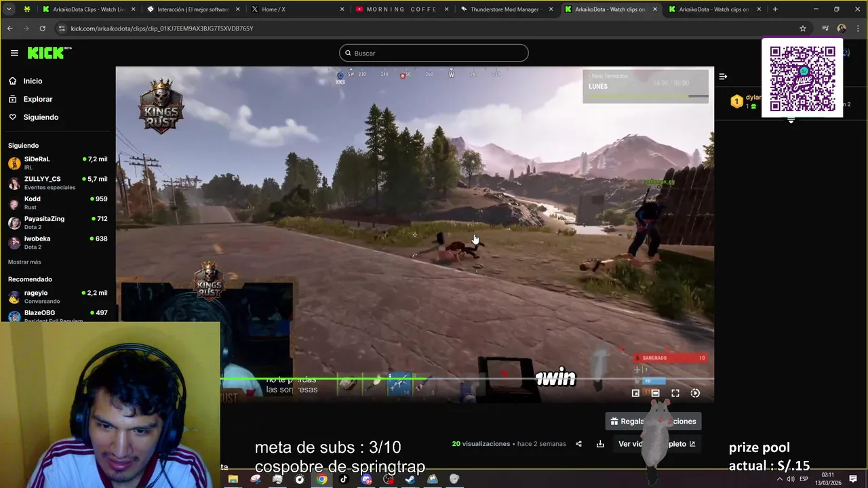Screen dimensions: 868x488
Task: Toggle theater mode on the player
Action: (x=655, y=393)
